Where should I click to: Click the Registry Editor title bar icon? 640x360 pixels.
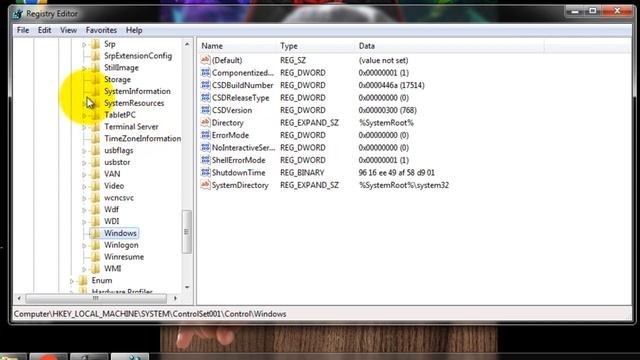point(18,14)
